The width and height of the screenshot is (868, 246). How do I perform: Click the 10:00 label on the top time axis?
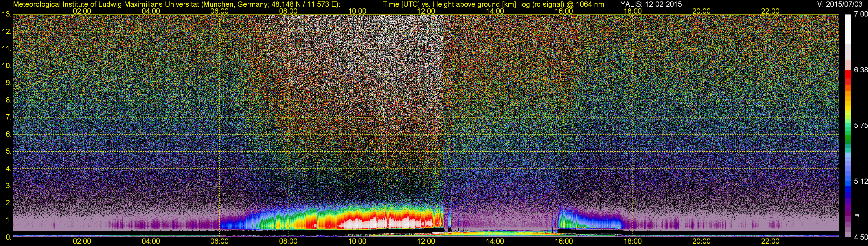coord(357,11)
